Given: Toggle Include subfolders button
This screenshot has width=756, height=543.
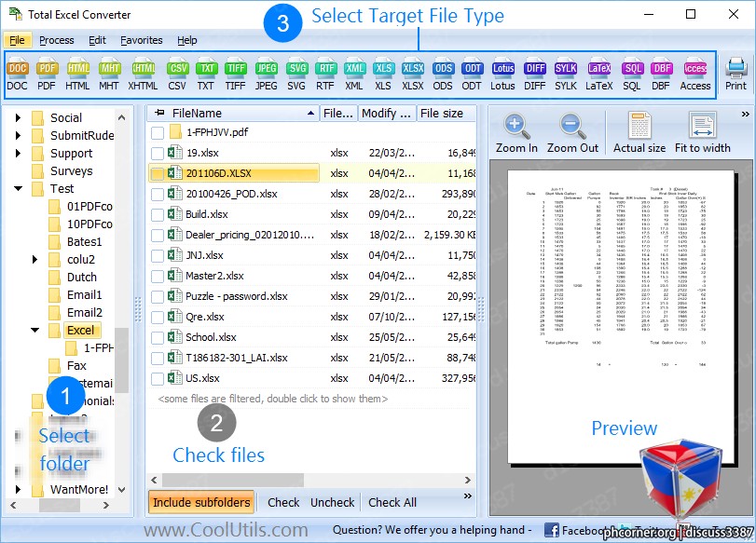Looking at the screenshot, I should click(x=201, y=503).
